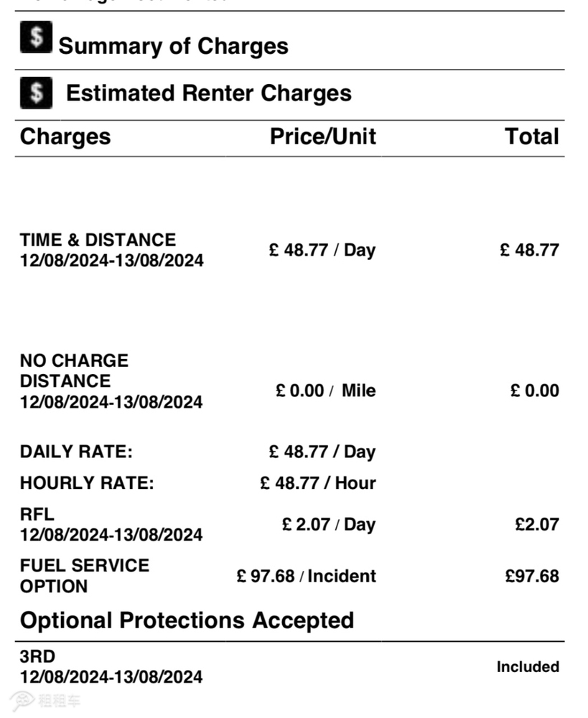
Task: Click the Total column header
Action: pos(532,136)
